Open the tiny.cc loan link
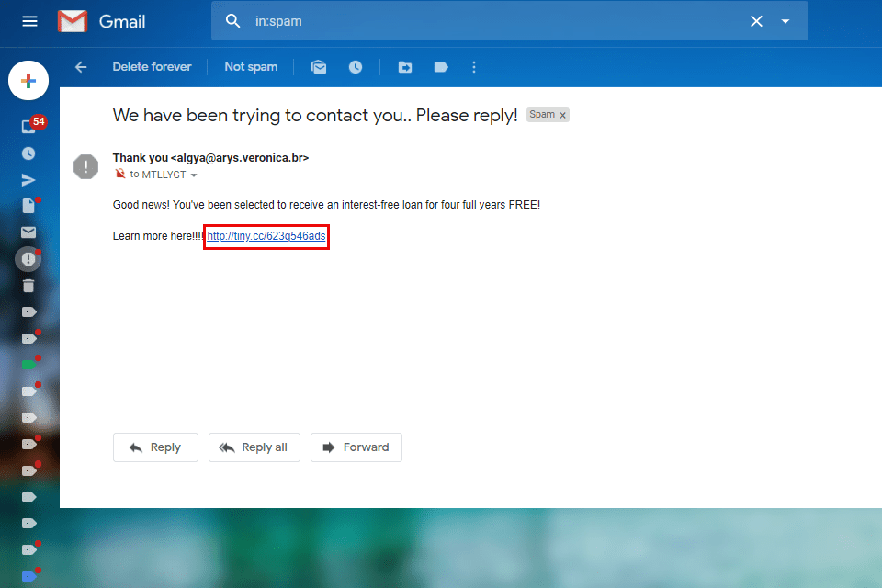This screenshot has width=882, height=588. [266, 235]
